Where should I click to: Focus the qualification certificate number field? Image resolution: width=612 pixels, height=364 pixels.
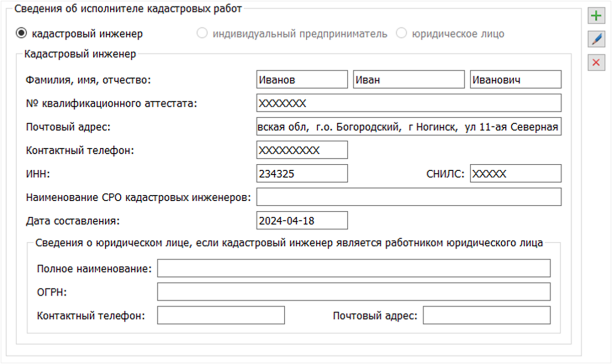click(408, 103)
